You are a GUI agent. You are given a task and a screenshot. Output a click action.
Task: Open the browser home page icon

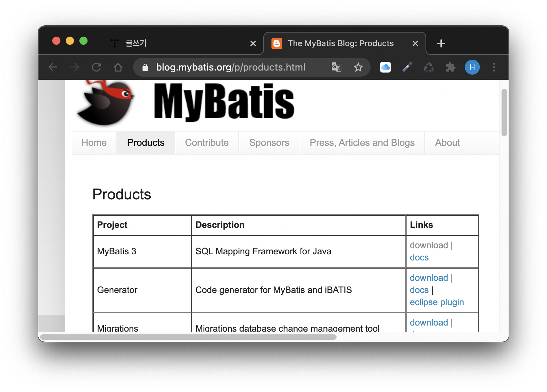point(118,67)
